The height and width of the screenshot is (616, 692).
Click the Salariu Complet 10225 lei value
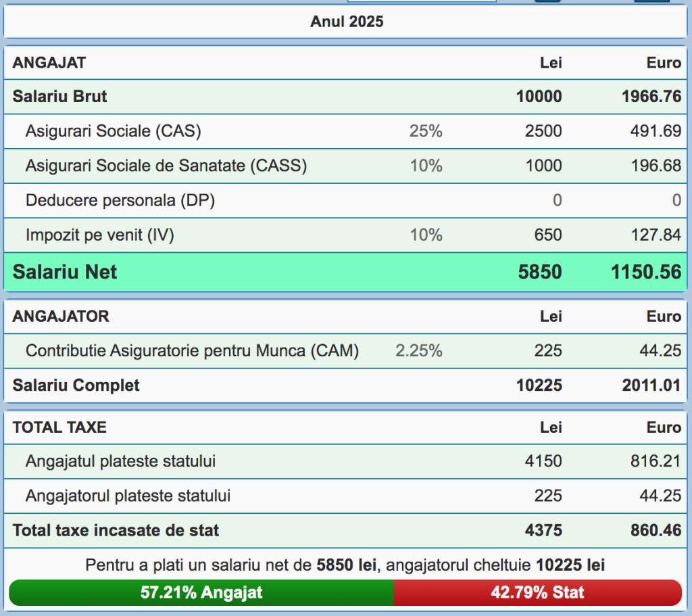[x=539, y=385]
